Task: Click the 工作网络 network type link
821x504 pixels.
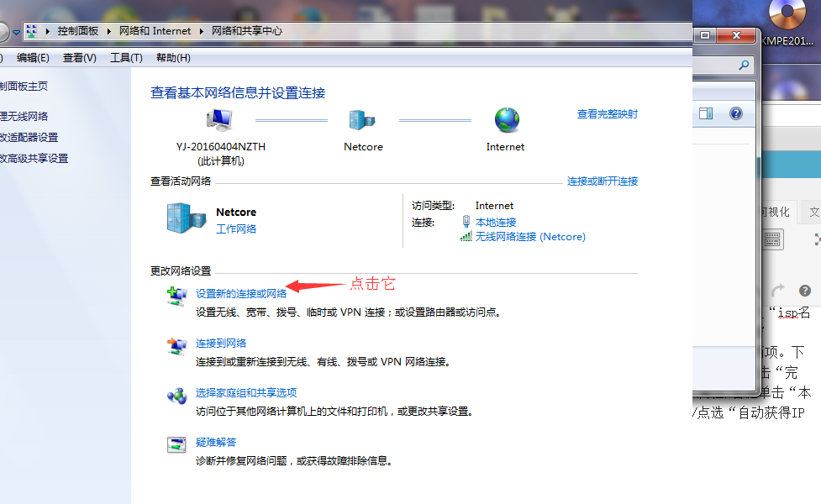Action: point(236,228)
